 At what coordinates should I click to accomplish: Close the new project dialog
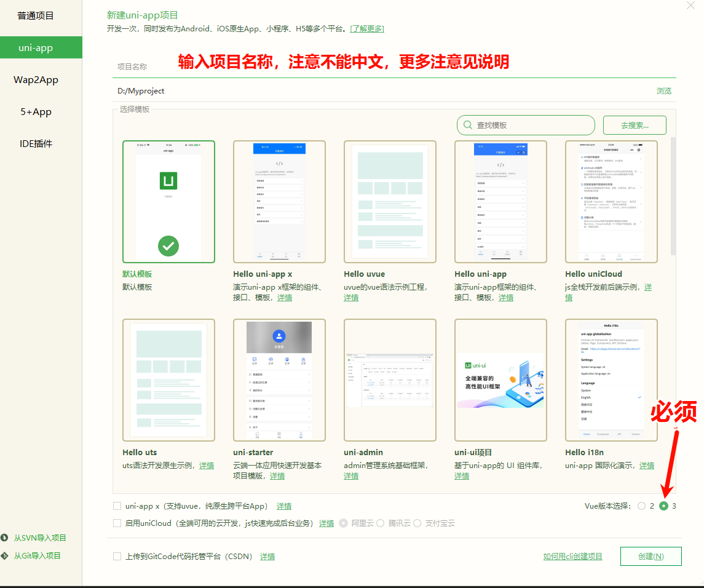690,6
